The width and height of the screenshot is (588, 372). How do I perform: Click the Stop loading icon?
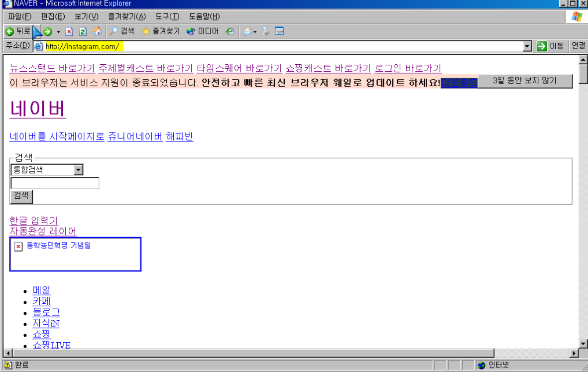point(69,31)
